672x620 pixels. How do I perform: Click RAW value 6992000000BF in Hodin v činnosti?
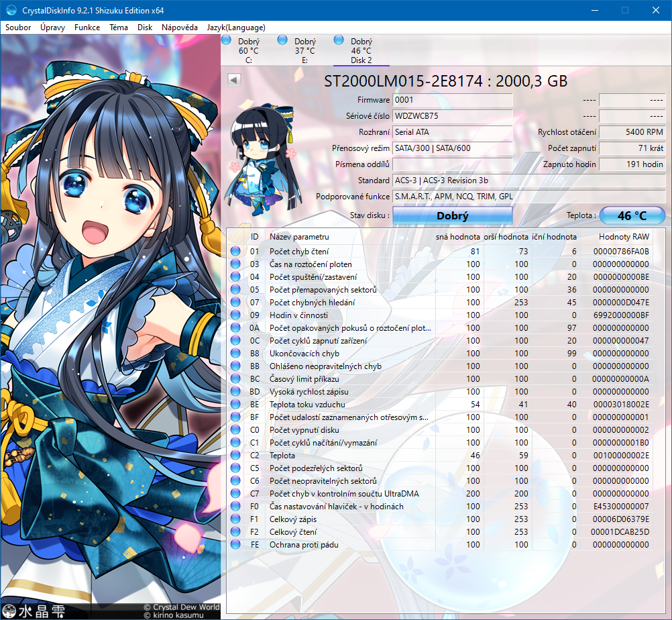(621, 315)
